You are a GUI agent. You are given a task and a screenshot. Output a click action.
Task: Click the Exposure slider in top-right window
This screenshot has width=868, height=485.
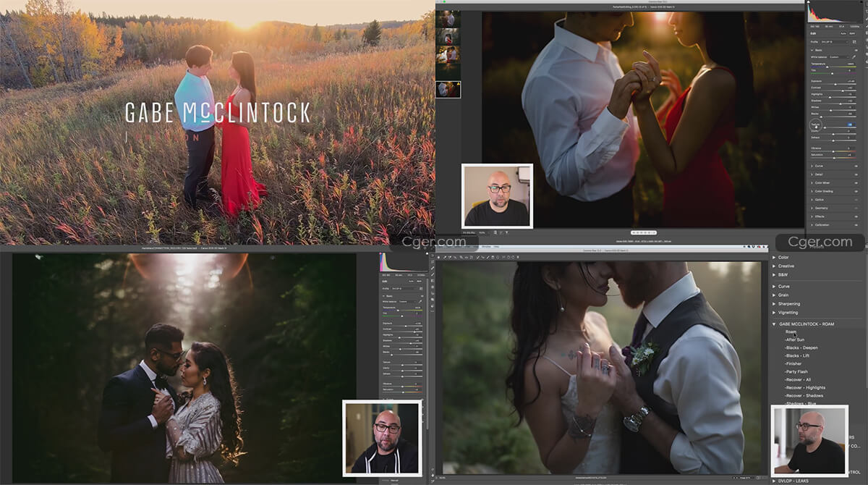(x=833, y=84)
